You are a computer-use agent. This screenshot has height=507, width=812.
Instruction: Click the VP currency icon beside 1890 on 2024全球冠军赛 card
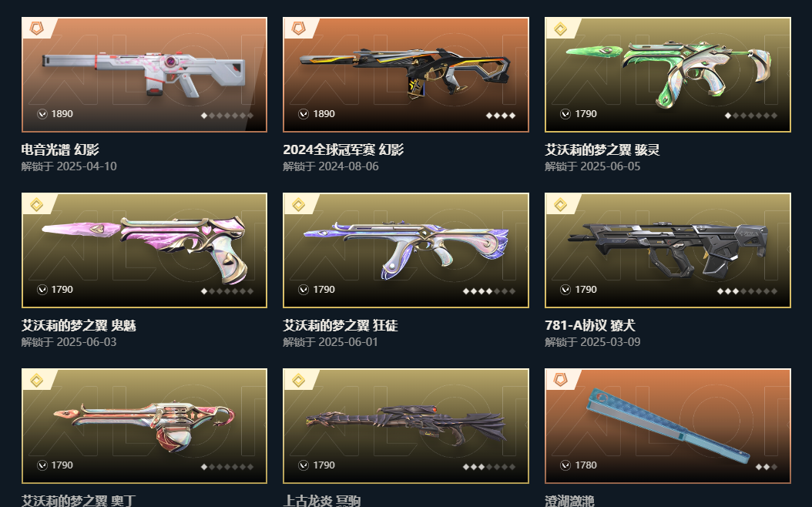pos(304,114)
